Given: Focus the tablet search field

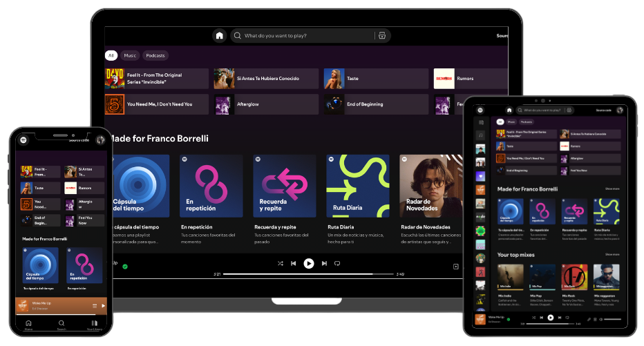Looking at the screenshot, I should [x=544, y=110].
